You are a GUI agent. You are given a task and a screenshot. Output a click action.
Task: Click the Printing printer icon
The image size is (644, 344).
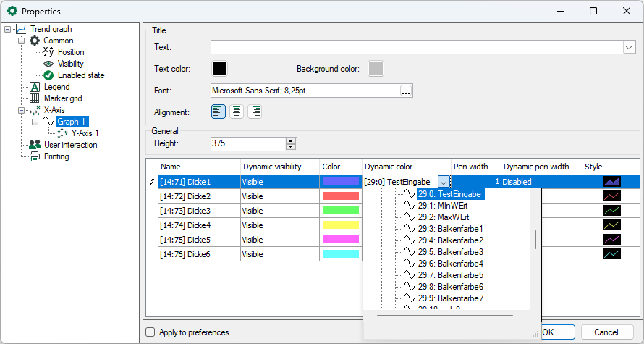pyautogui.click(x=34, y=156)
